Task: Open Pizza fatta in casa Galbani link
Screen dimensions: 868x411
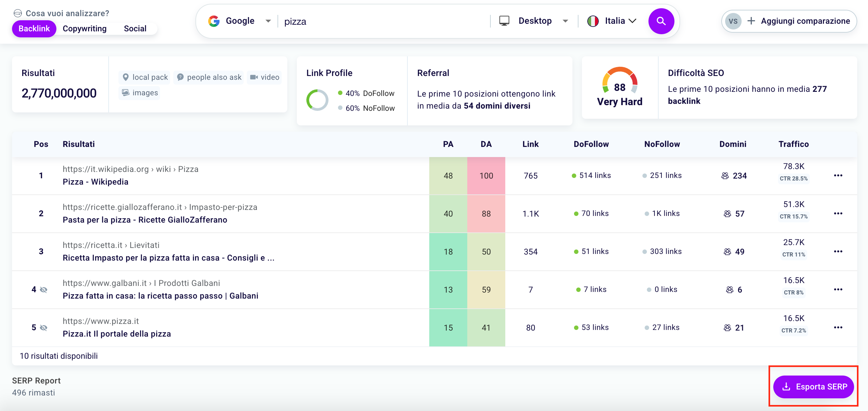Action: coord(160,296)
